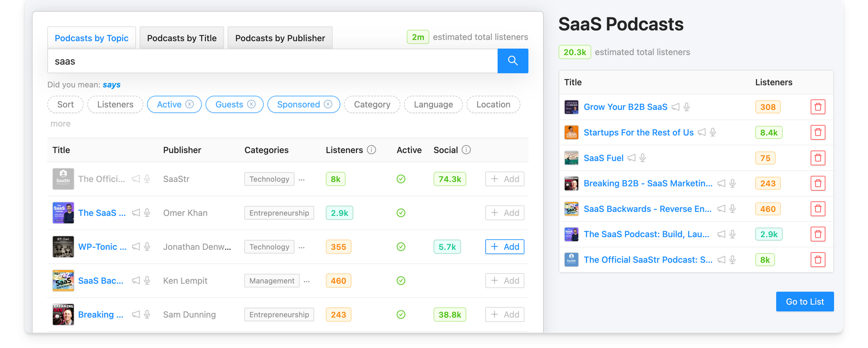This screenshot has width=868, height=348.
Task: Switch to Podcasts by Publisher tab
Action: coord(280,38)
